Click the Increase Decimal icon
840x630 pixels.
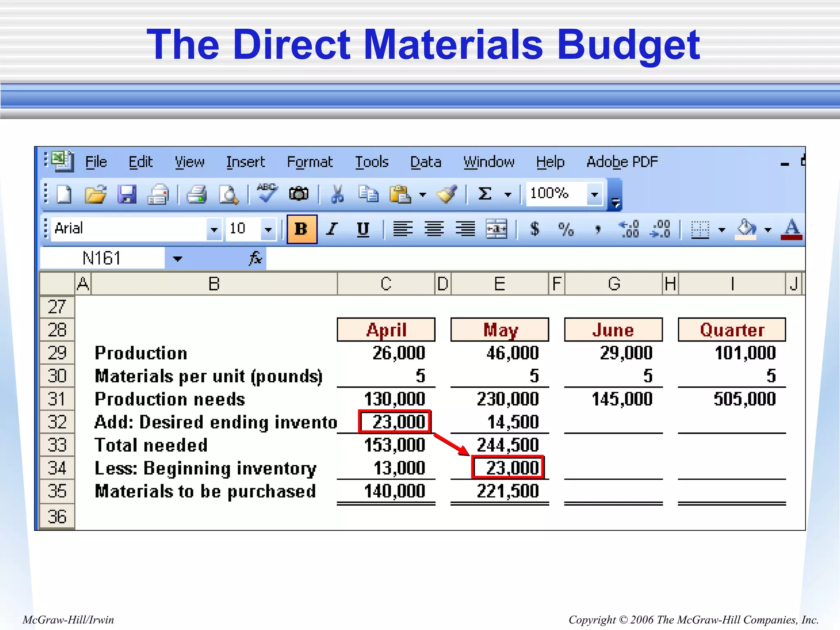[628, 229]
